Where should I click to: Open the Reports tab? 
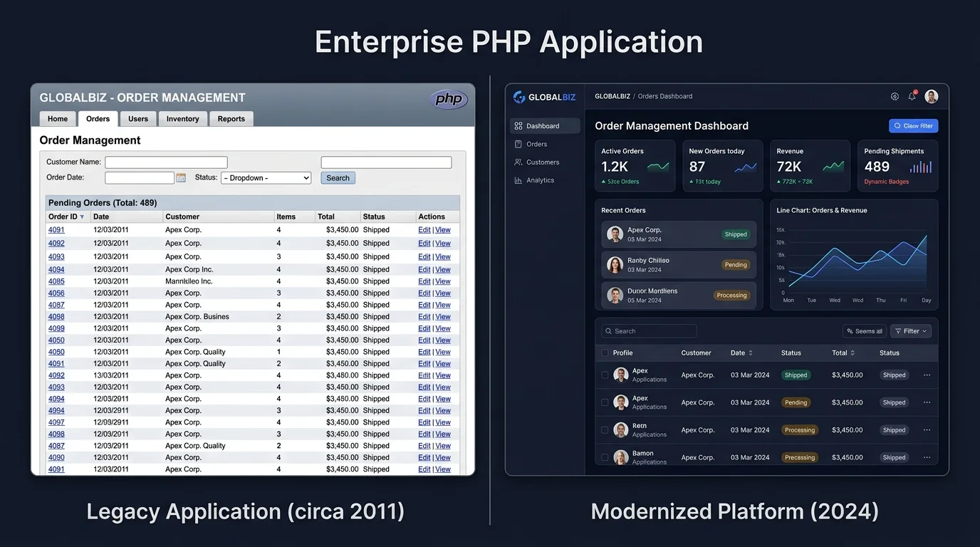[x=231, y=119]
